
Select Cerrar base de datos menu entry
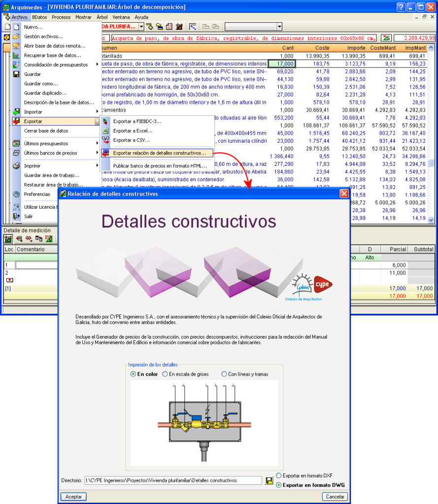click(x=46, y=131)
